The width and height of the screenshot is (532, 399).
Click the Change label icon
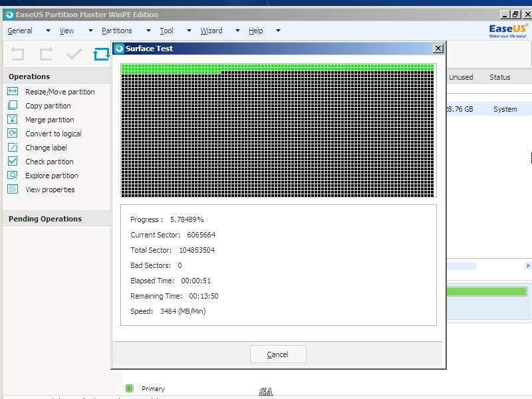[13, 147]
